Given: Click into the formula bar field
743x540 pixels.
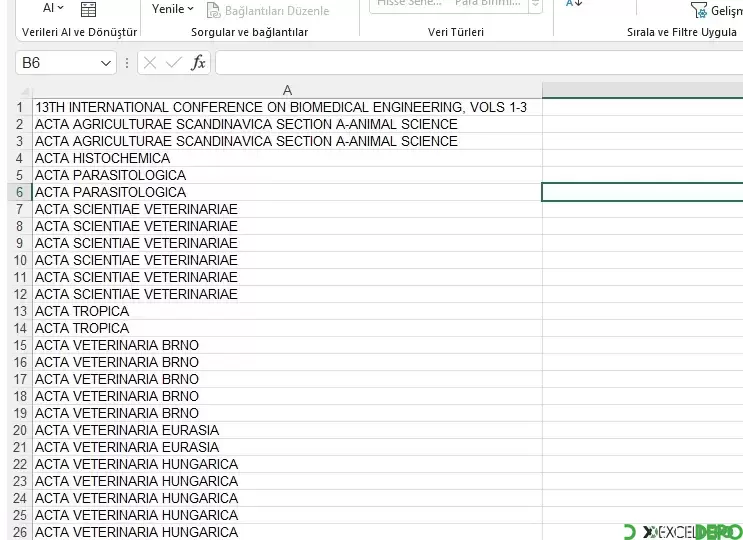Looking at the screenshot, I should [x=479, y=63].
